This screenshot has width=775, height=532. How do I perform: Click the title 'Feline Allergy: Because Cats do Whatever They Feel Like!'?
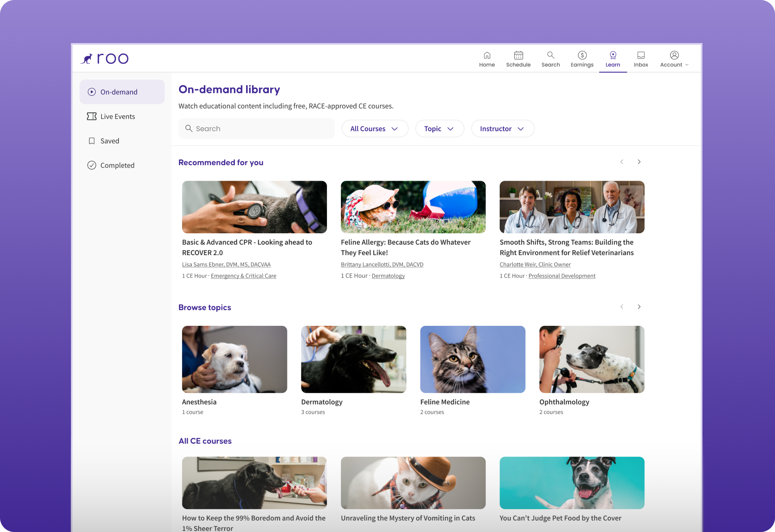(406, 247)
